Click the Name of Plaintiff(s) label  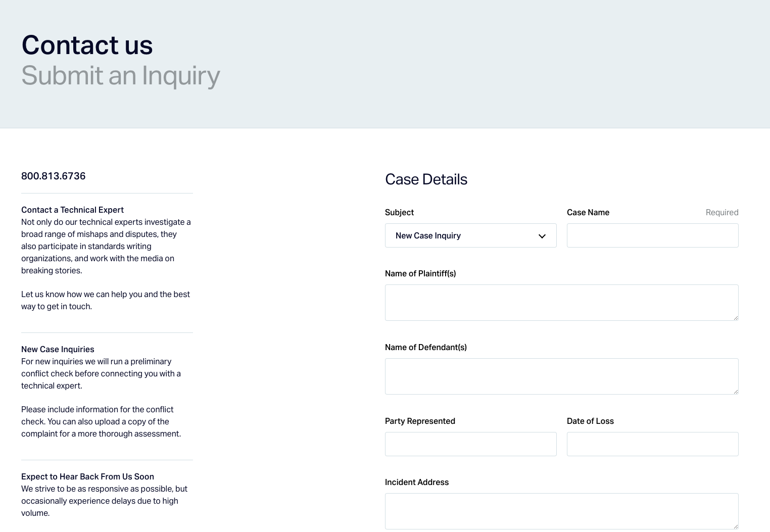(420, 273)
